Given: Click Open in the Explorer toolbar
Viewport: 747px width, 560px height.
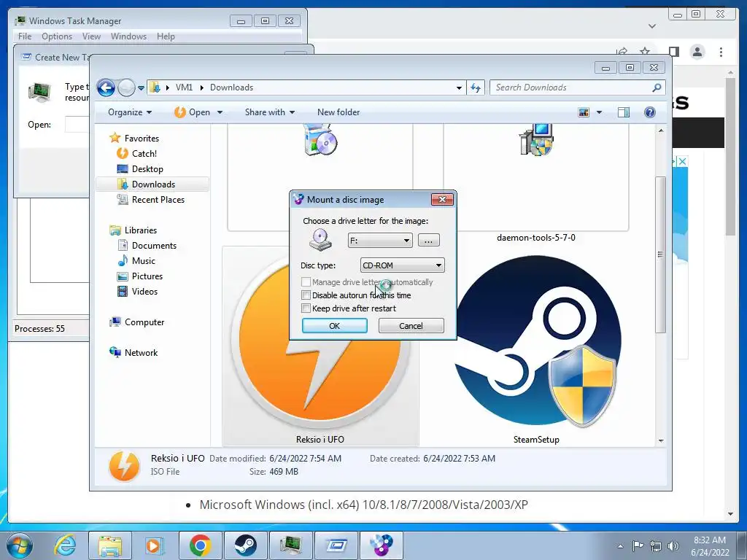Looking at the screenshot, I should 193,112.
